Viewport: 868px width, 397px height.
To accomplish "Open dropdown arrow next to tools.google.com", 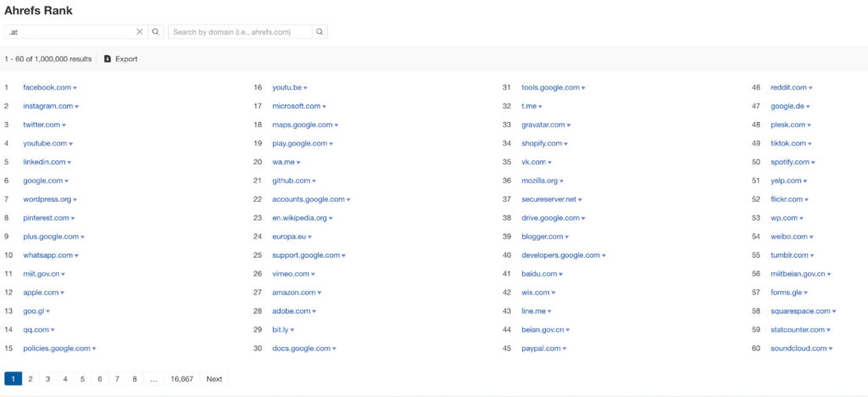I will [583, 88].
